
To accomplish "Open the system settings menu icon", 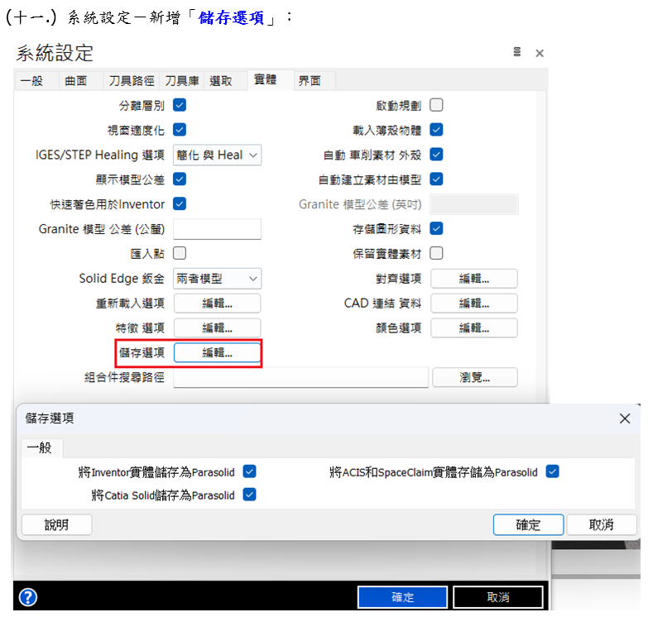I will click(517, 52).
